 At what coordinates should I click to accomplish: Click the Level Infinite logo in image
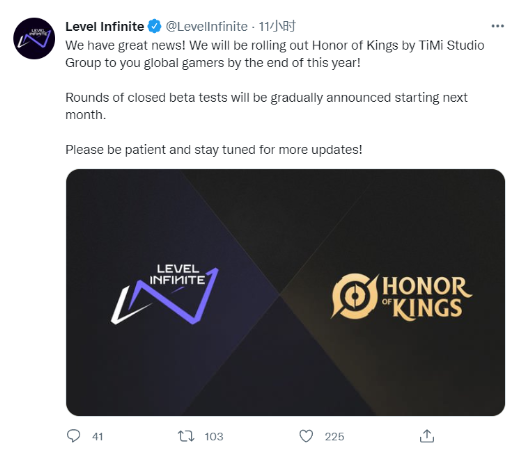pos(165,294)
